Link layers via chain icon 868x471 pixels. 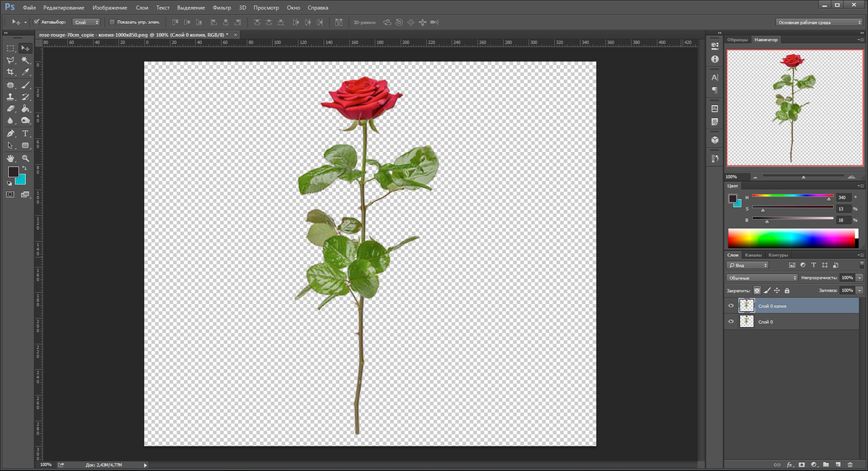[778, 464]
